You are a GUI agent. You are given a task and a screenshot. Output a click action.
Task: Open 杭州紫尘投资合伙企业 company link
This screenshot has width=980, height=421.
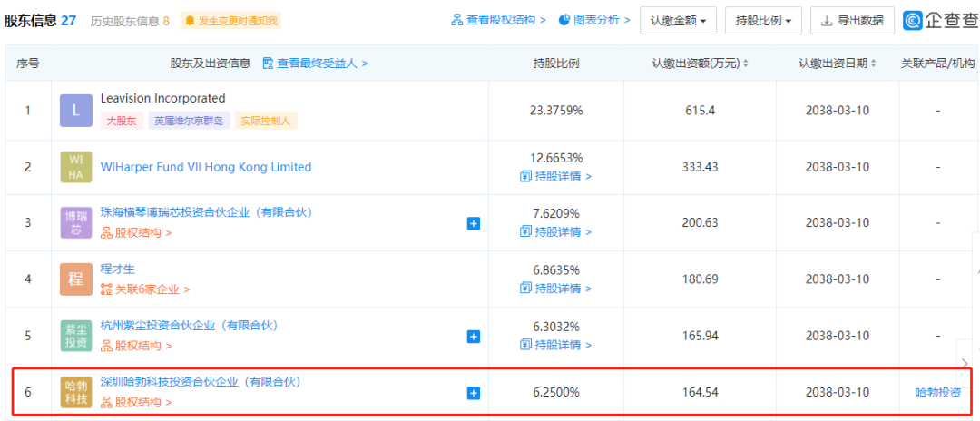click(x=189, y=325)
